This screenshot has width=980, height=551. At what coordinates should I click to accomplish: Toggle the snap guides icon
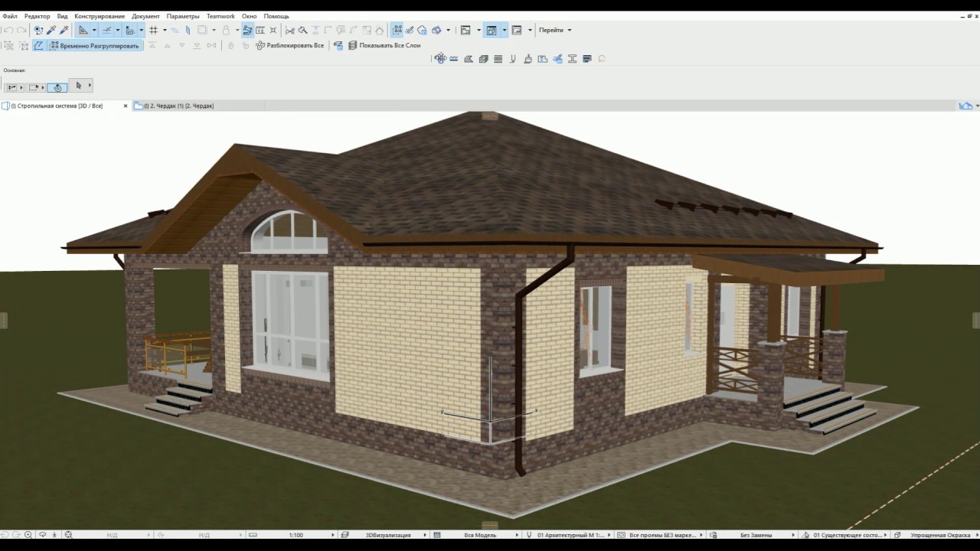(107, 31)
